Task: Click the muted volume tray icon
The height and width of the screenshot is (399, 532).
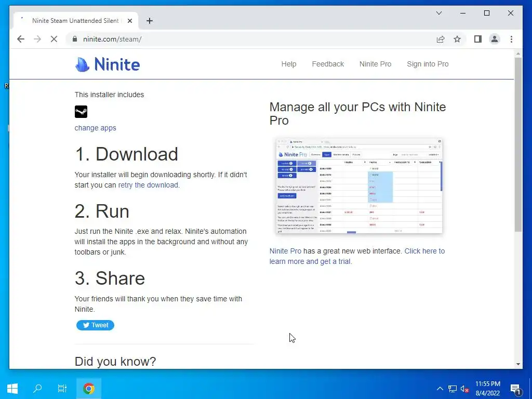Action: 464,389
